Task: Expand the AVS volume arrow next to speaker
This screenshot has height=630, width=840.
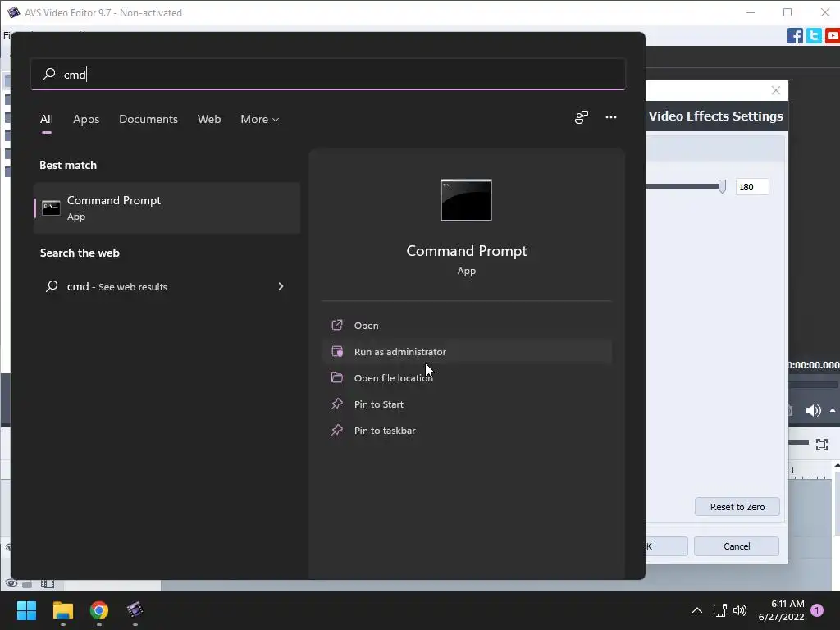Action: [x=833, y=410]
